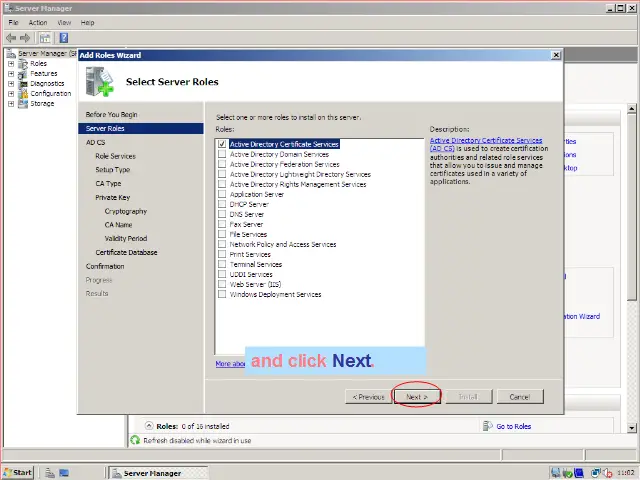Click the Forward arrow in Server Manager toolbar
Image resolution: width=640 pixels, height=480 pixels.
(x=25, y=38)
